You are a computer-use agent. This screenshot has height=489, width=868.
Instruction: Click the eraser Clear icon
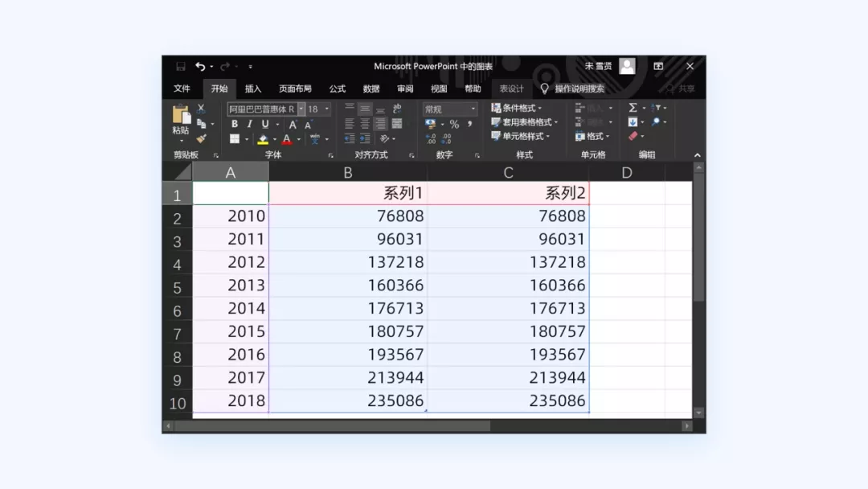click(x=633, y=136)
